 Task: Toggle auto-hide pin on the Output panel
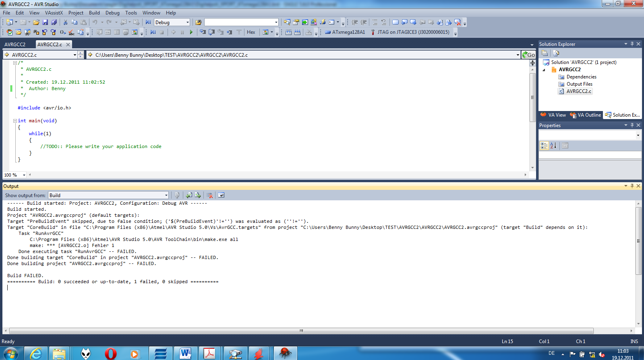[x=632, y=186]
